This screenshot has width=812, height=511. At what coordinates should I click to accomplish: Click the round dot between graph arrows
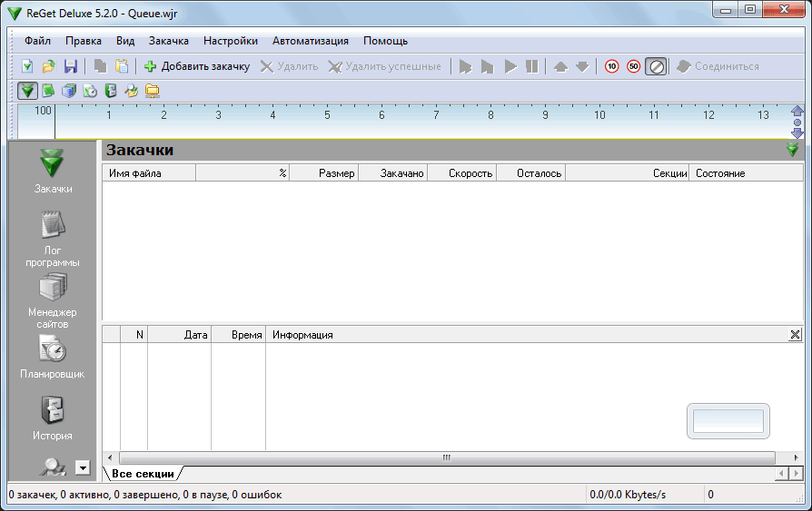(797, 123)
